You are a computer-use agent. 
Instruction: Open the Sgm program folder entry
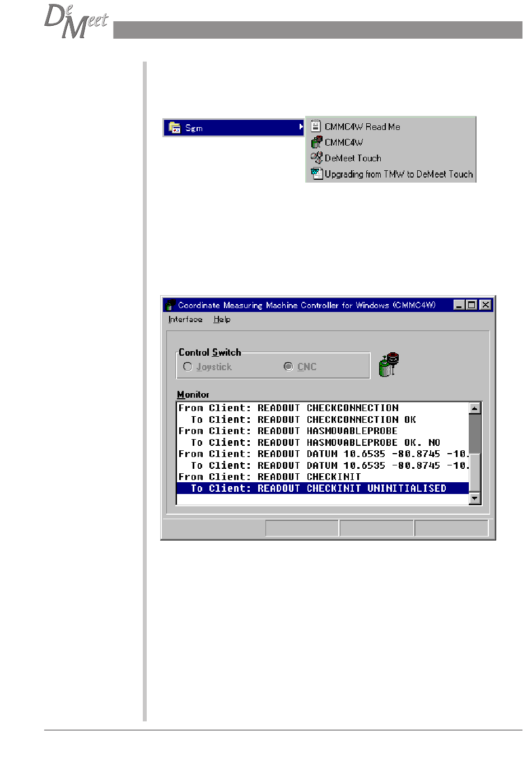coord(234,128)
